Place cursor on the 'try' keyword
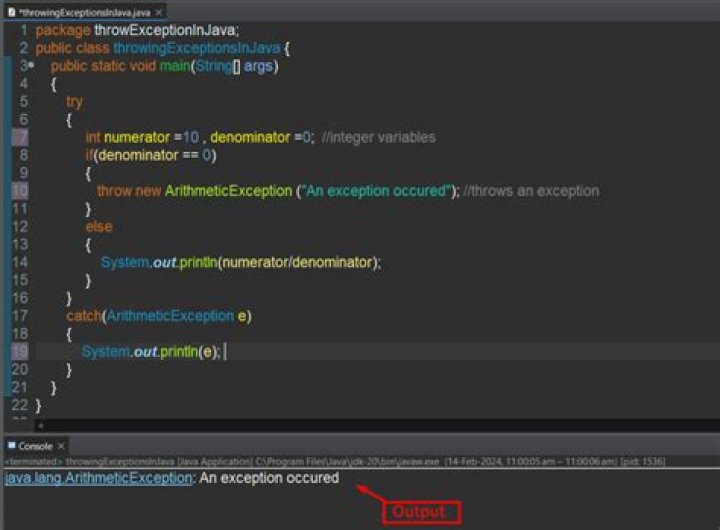This screenshot has height=530, width=720. [x=75, y=101]
